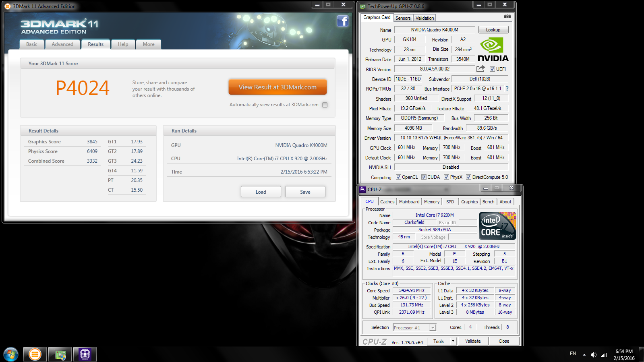Open the Windows Start button

[11, 354]
